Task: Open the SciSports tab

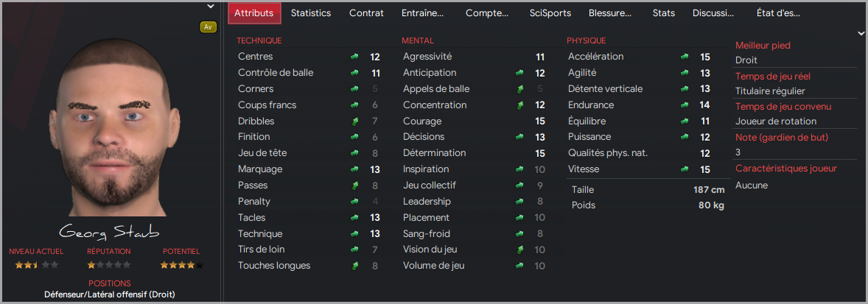Action: coord(550,13)
